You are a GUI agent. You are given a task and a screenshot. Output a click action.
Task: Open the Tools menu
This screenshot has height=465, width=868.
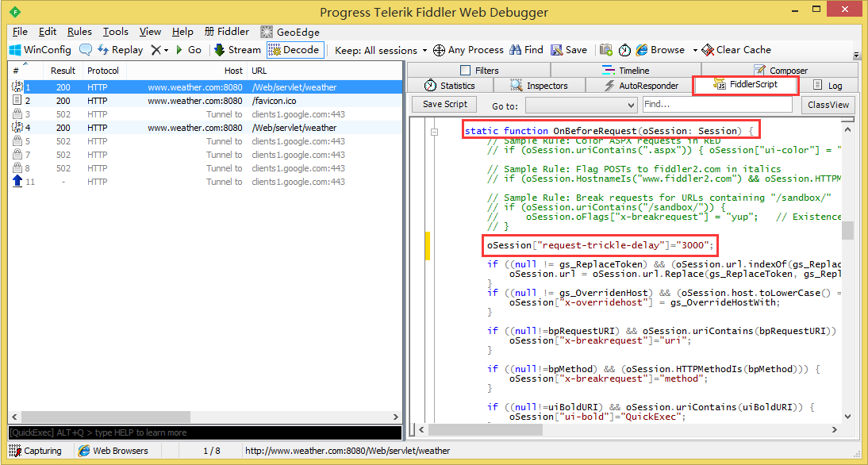pyautogui.click(x=116, y=32)
